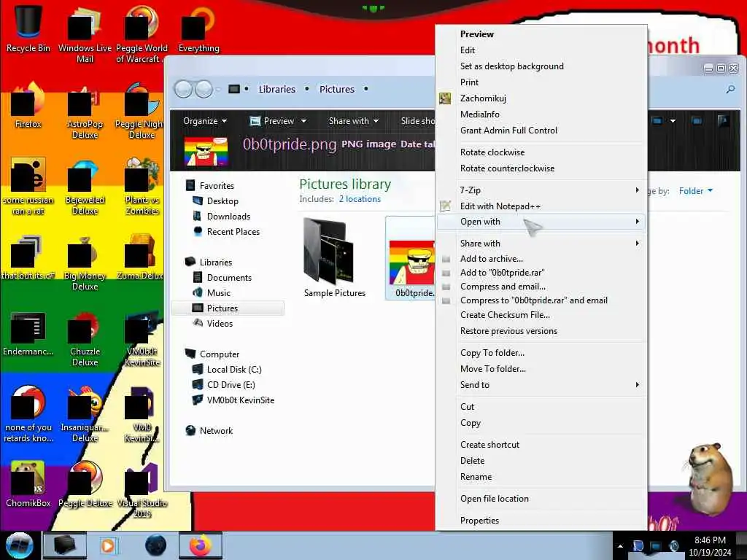Image resolution: width=747 pixels, height=560 pixels.
Task: Open the Organize dropdown
Action: (x=205, y=121)
